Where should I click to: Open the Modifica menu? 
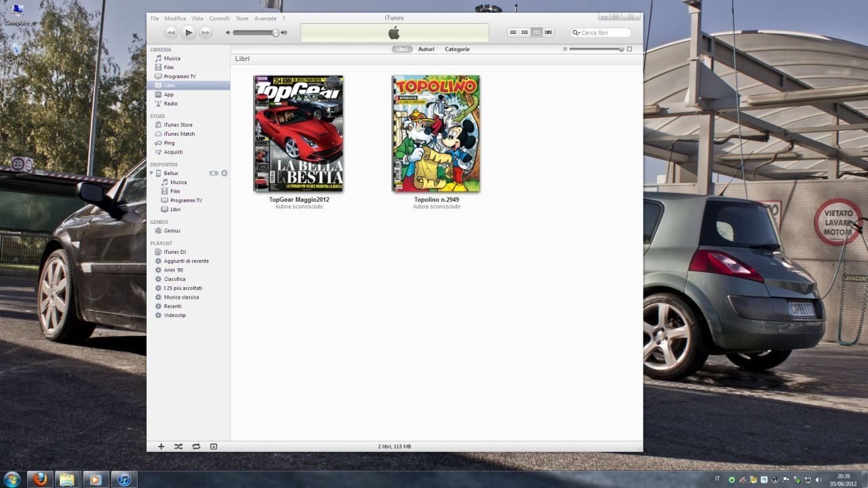click(x=175, y=18)
